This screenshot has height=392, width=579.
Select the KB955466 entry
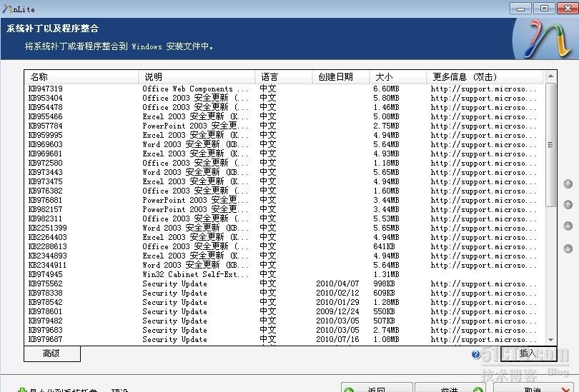coord(284,116)
